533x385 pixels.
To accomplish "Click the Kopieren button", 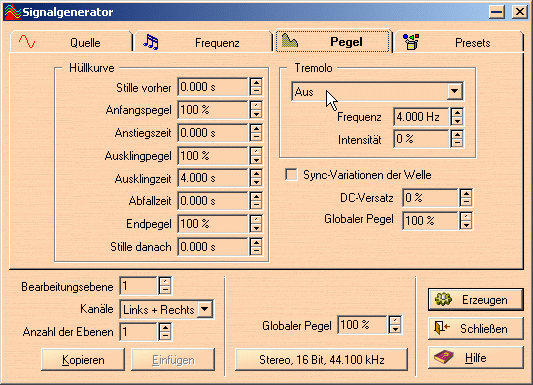I will (x=83, y=360).
